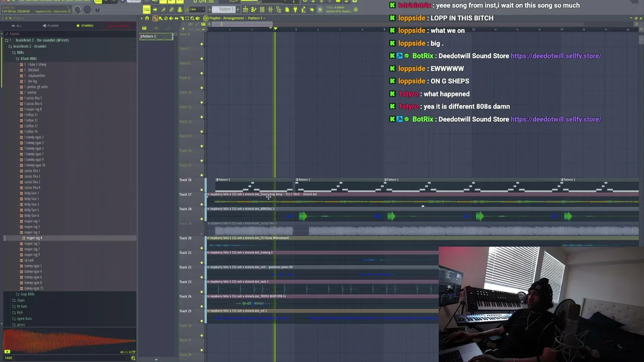The image size is (644, 362).
Task: Open last deedotwill.sellfy.store chat link
Action: [556, 119]
